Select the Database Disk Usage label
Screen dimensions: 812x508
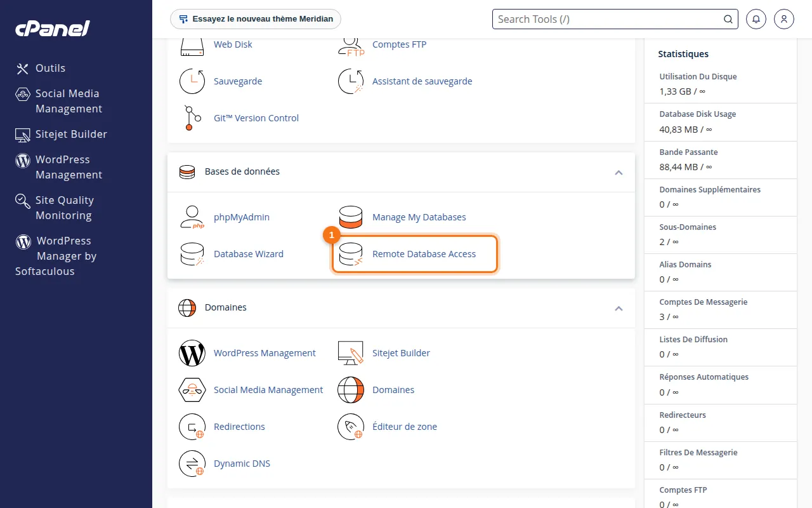pos(698,114)
